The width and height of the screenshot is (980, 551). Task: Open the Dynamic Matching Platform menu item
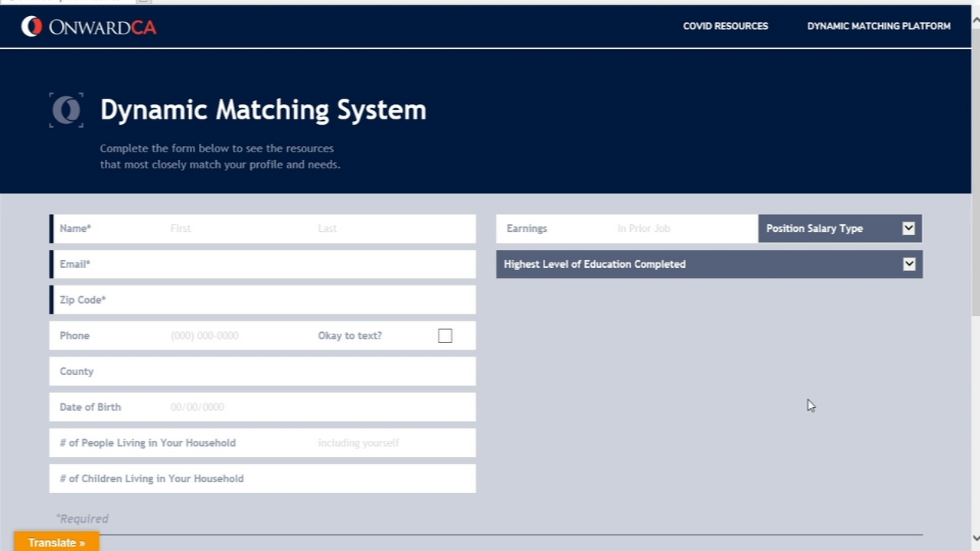tap(878, 26)
